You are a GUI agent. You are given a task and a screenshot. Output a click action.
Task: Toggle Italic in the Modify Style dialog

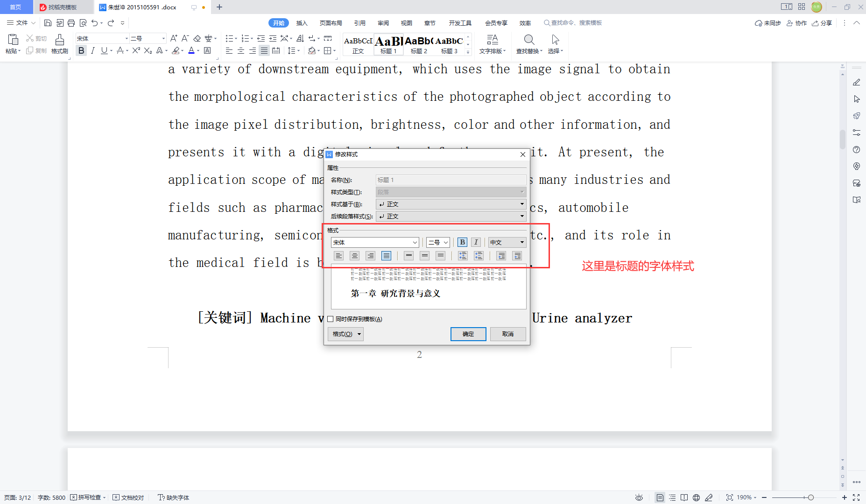tap(476, 242)
